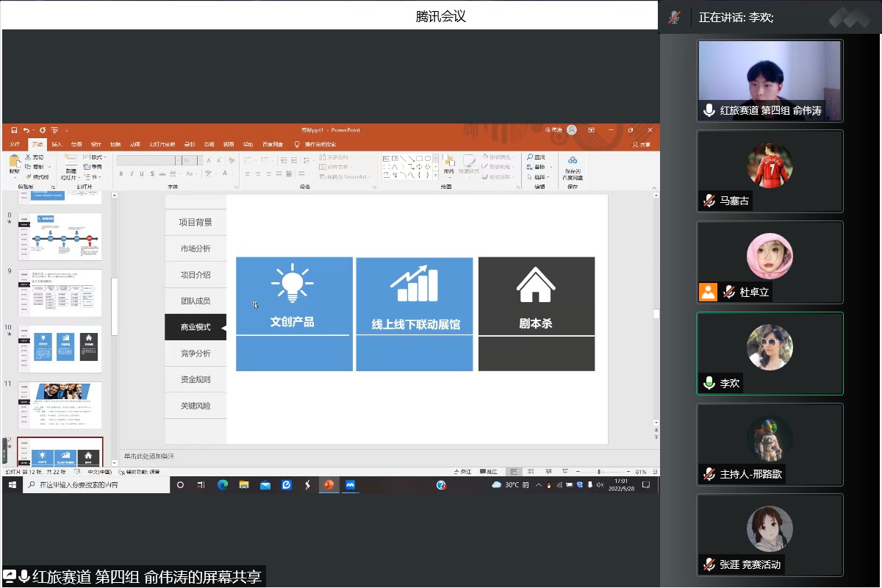Click the 项目背景 navigation item on the slide

[196, 222]
